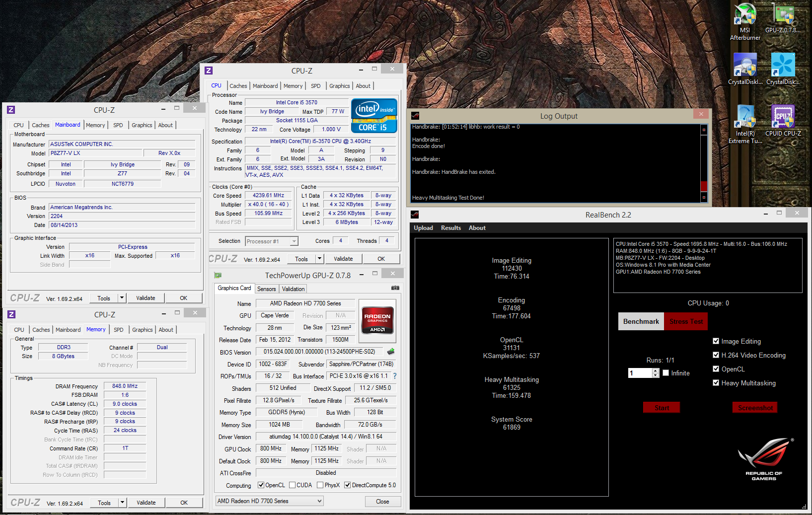The height and width of the screenshot is (515, 812).
Task: Toggle the CUDA checkbox in GPU-Z
Action: 292,485
